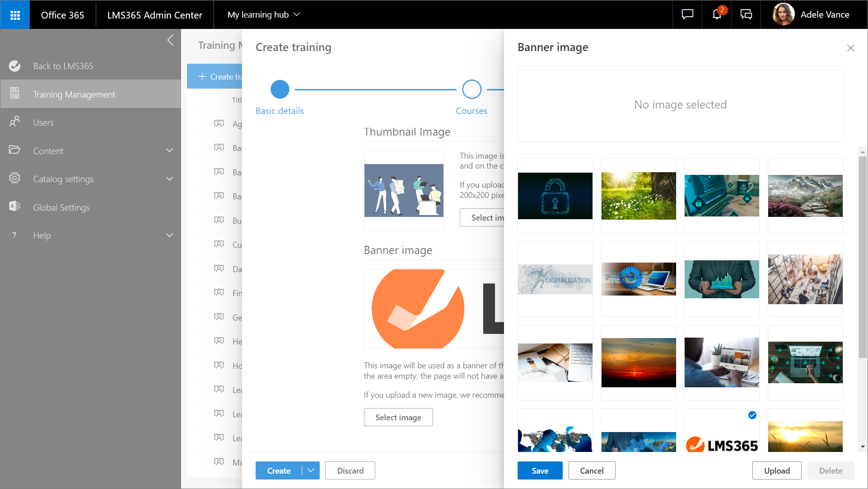Select the Courses step circle
The height and width of the screenshot is (489, 868).
click(x=471, y=89)
